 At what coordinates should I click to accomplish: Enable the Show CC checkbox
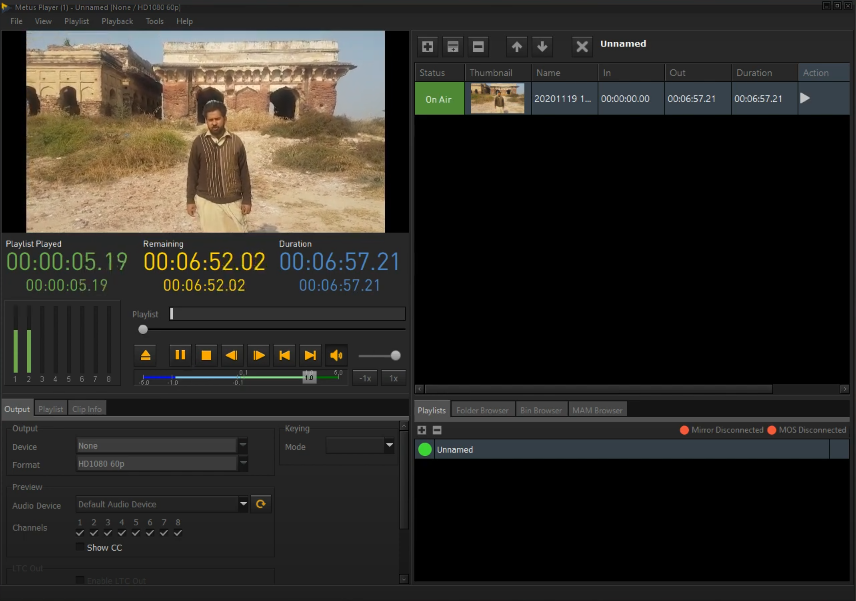point(80,547)
